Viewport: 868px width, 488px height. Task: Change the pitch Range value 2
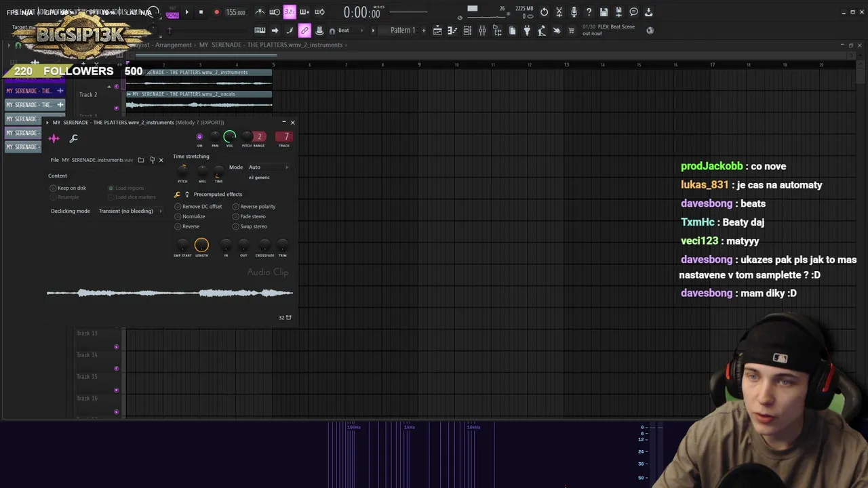click(259, 136)
